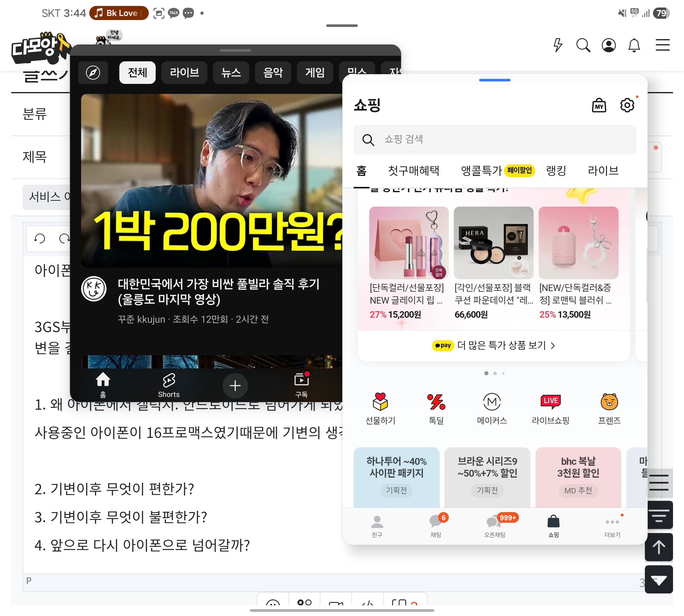The height and width of the screenshot is (616, 684).
Task: Open the YouTube explore compass icon
Action: click(93, 72)
